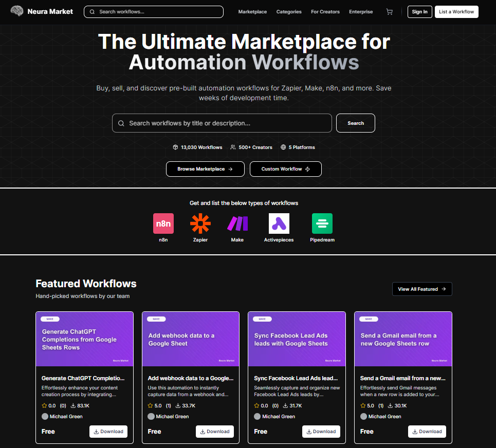
Task: Click download count icon beside 30.1K
Action: coord(390,406)
